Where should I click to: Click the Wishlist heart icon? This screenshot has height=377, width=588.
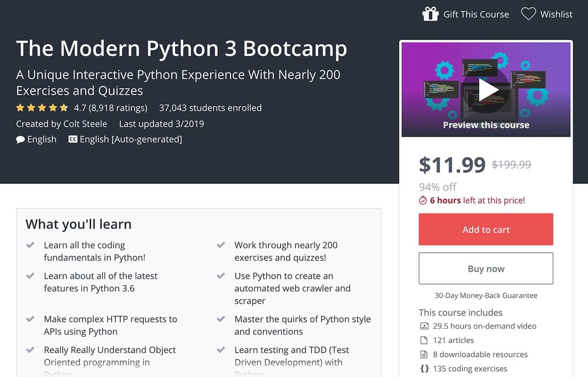[528, 14]
